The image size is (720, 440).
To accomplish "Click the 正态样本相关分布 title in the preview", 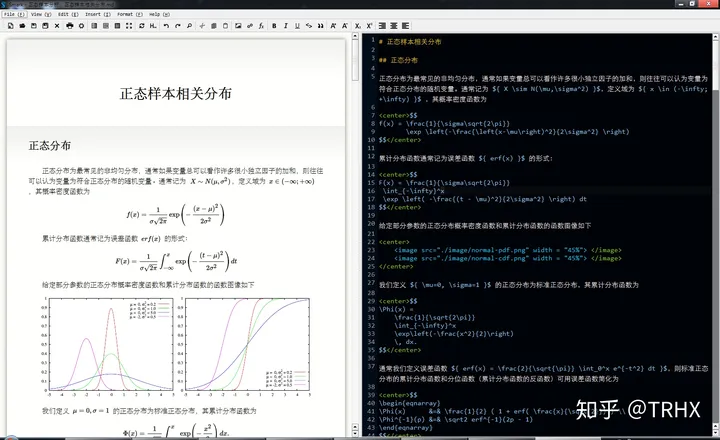I will click(175, 94).
